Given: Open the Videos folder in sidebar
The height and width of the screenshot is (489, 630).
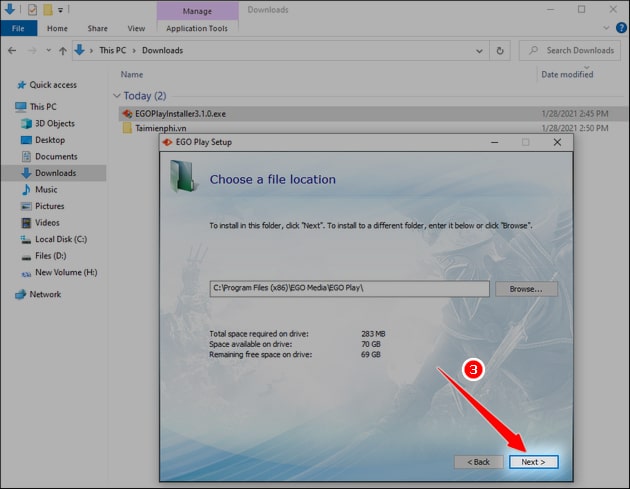Looking at the screenshot, I should (47, 223).
